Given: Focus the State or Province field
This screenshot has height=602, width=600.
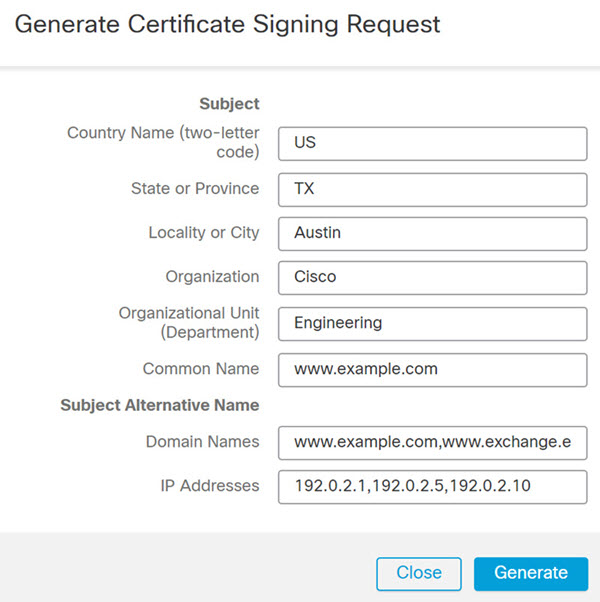Looking at the screenshot, I should pos(432,189).
